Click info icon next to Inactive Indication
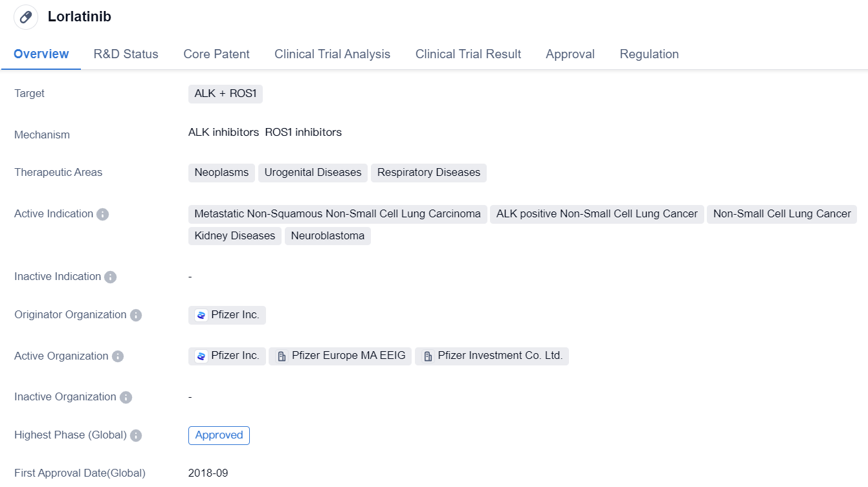The width and height of the screenshot is (868, 487). (x=110, y=277)
